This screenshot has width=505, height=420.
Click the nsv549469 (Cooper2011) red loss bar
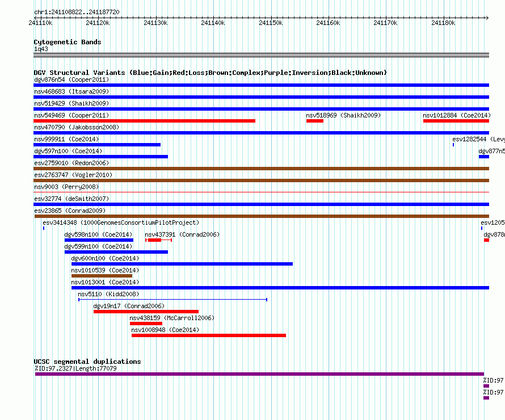tap(144, 121)
